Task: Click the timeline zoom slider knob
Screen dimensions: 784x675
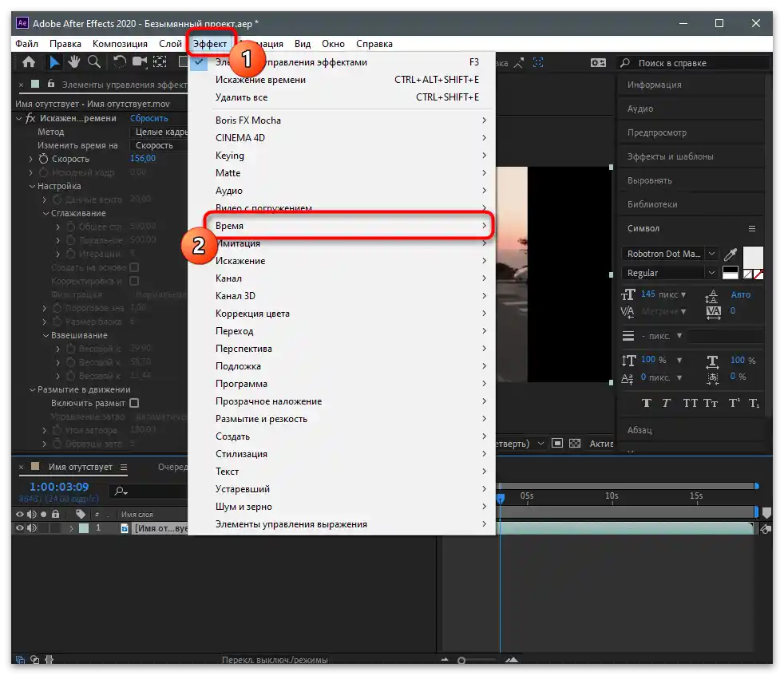Action: [461, 660]
